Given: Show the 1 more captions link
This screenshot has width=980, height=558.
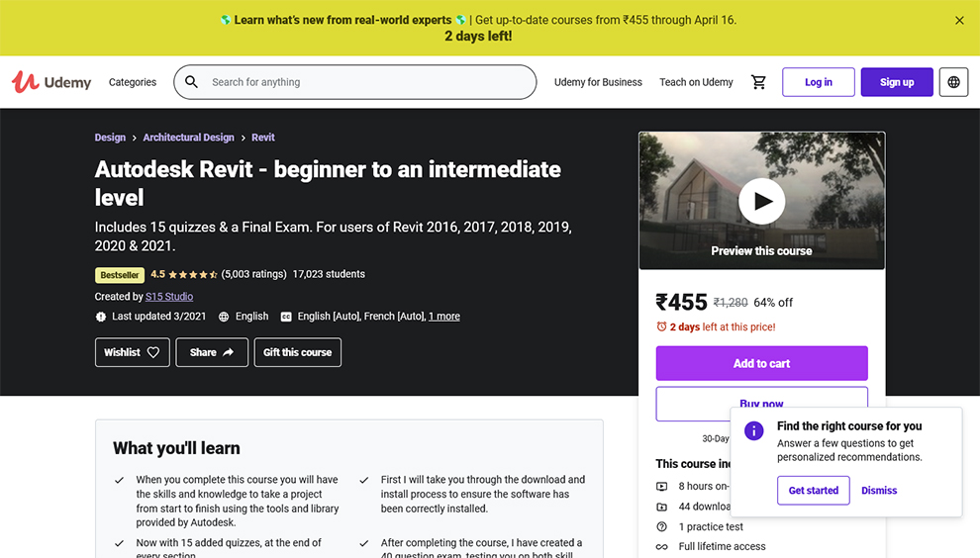Looking at the screenshot, I should 444,317.
